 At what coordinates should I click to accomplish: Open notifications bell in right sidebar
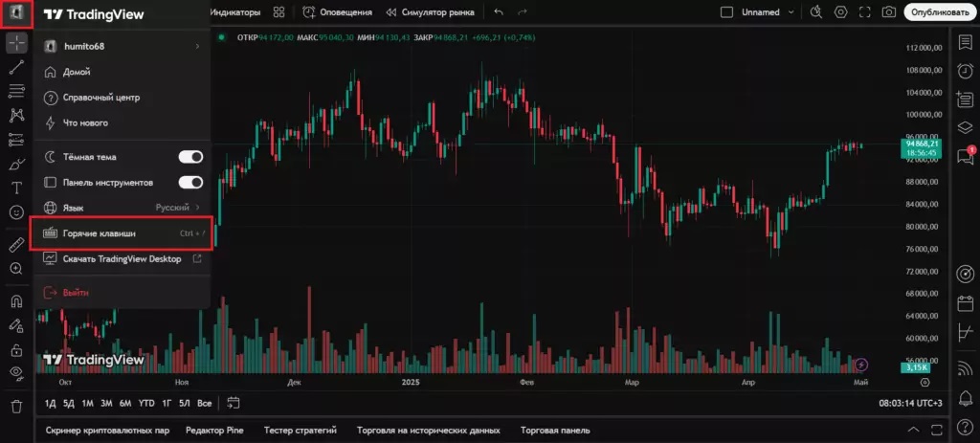pyautogui.click(x=966, y=397)
